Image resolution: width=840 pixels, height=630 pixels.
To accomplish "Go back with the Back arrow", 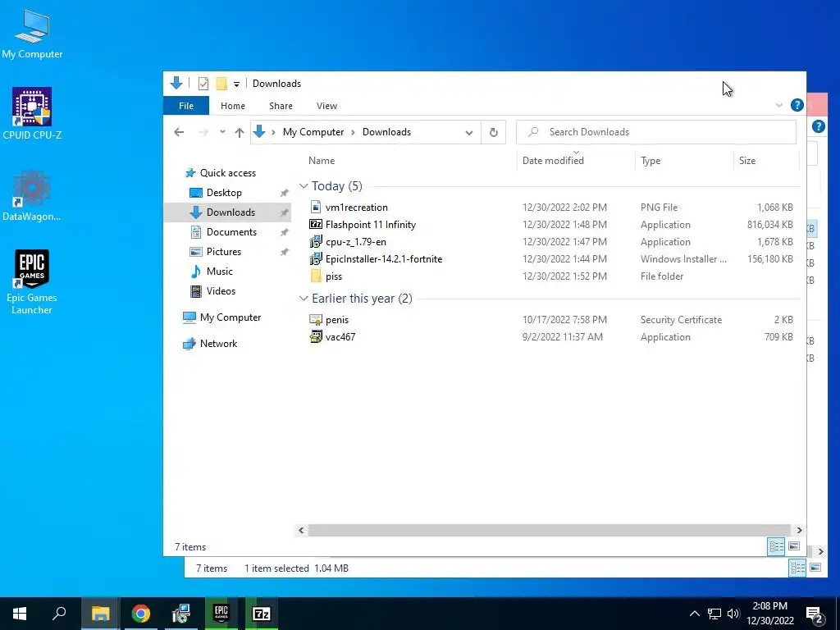I will click(x=179, y=132).
